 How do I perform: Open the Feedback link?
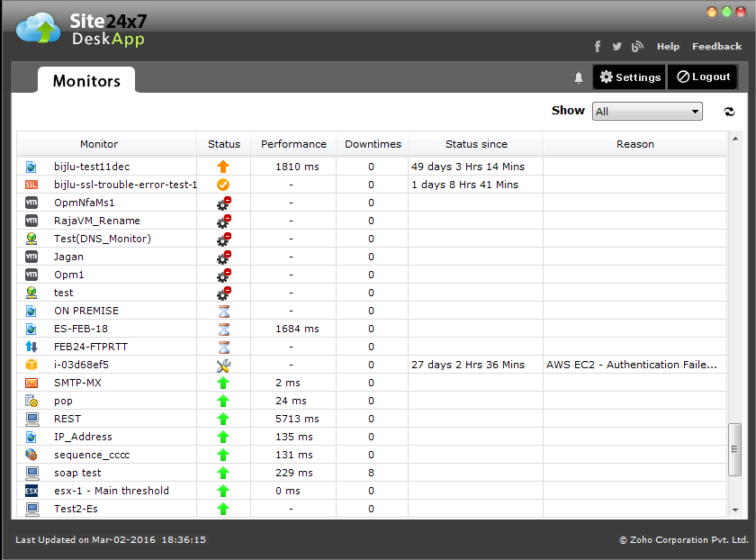tap(716, 47)
